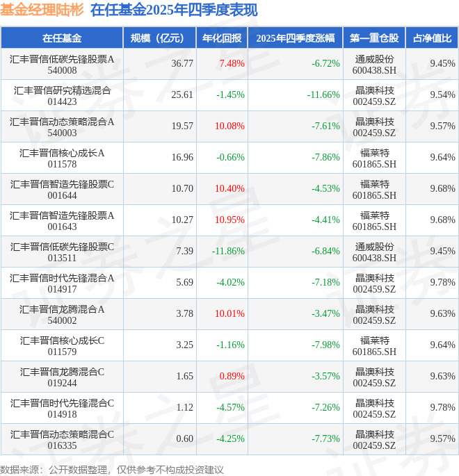Click quarterly change -4.41%
Image resolution: width=459 pixels, height=476 pixels.
pos(325,220)
